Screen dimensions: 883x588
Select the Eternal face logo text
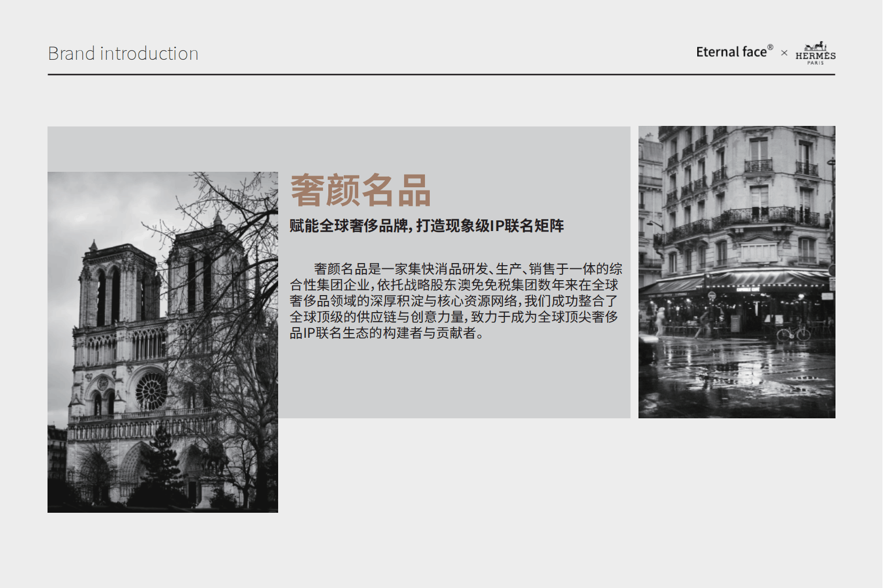[731, 52]
